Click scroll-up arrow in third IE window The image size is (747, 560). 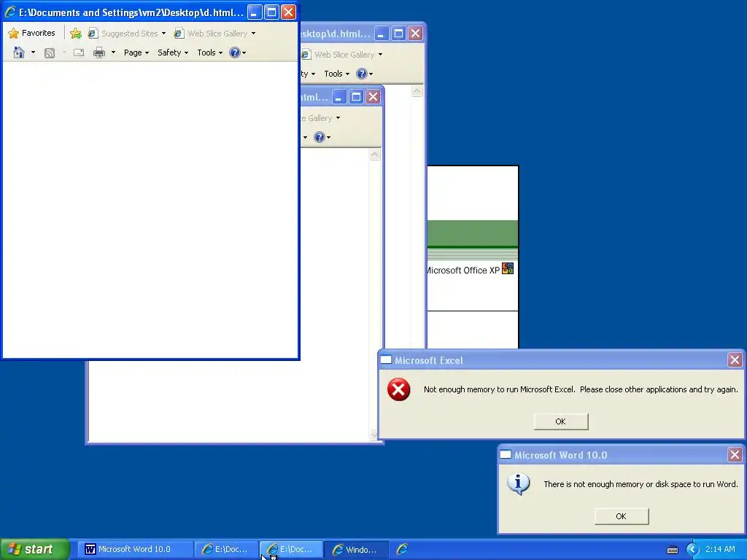(375, 155)
